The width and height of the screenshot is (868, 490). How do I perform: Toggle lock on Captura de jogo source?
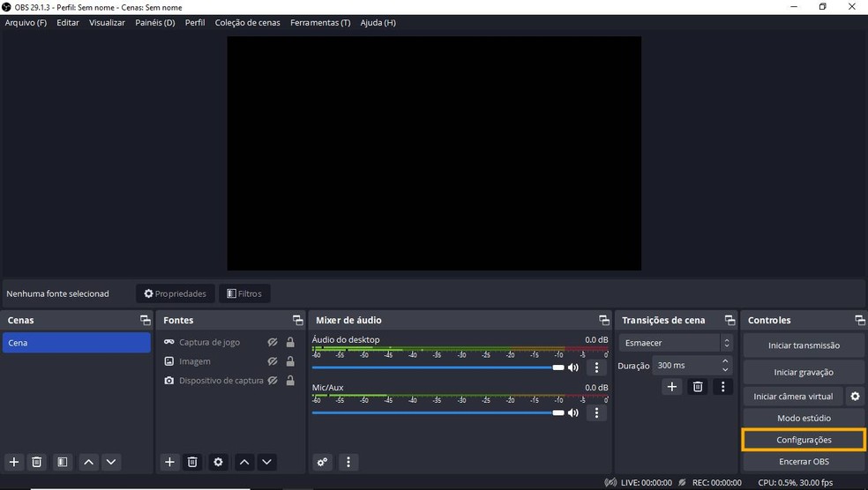(290, 342)
